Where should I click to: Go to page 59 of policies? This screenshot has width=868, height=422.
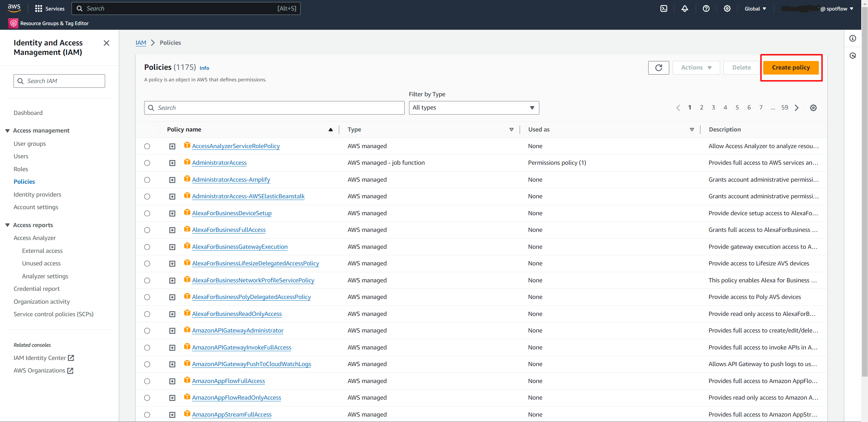click(x=785, y=107)
